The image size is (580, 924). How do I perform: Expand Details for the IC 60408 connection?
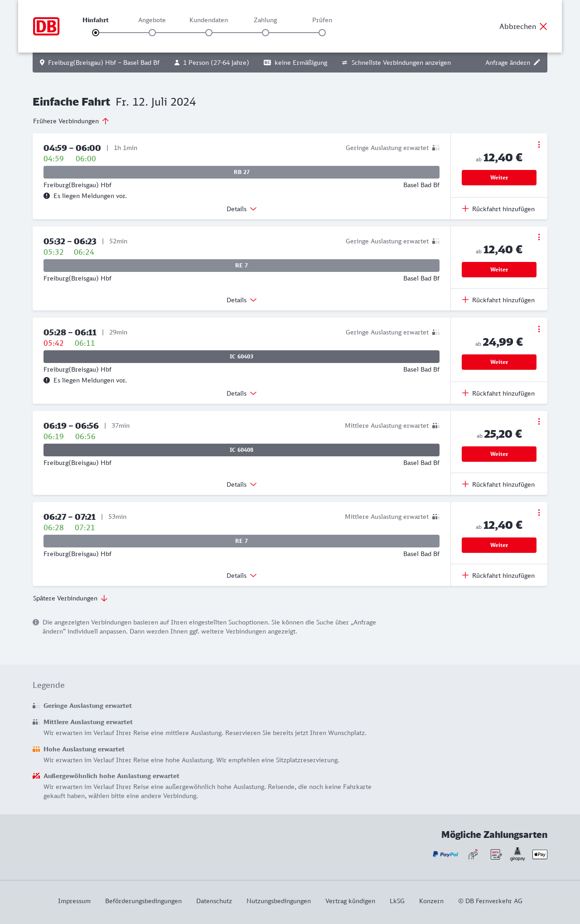point(242,484)
